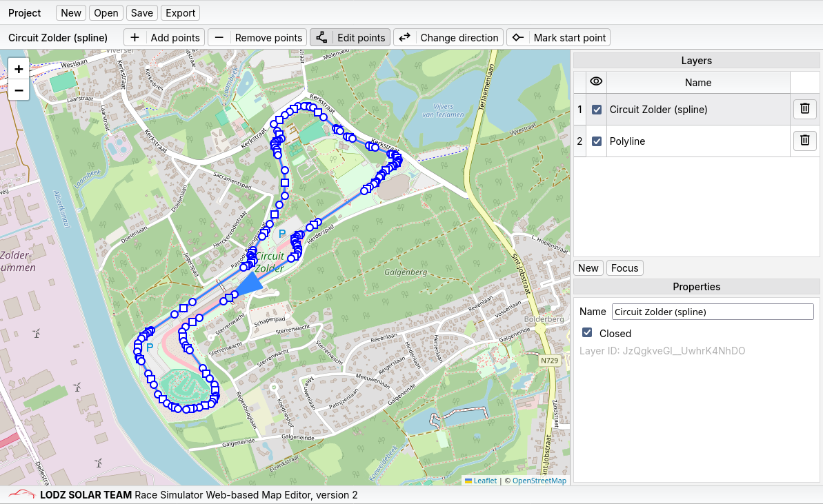Delete the Polyline layer with trash icon
Viewport: 823px width, 504px height.
[804, 141]
